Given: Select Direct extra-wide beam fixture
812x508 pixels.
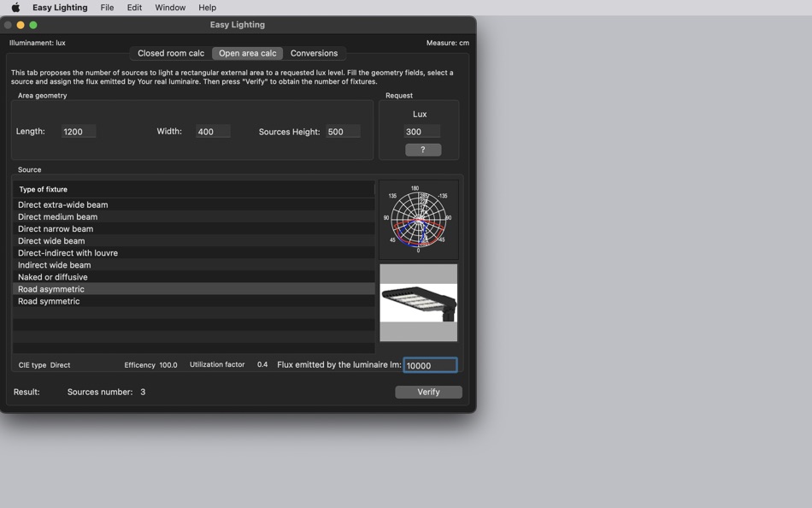Looking at the screenshot, I should tap(194, 204).
